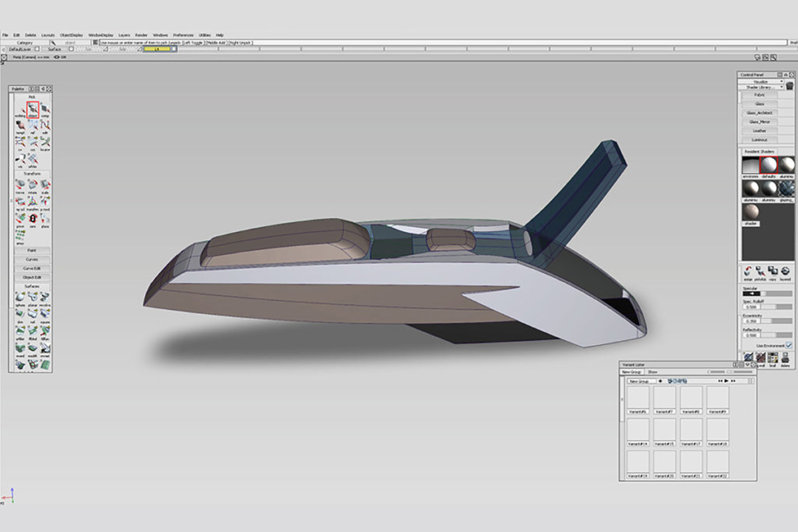Open the ObjectDisplay menu

tap(71, 35)
